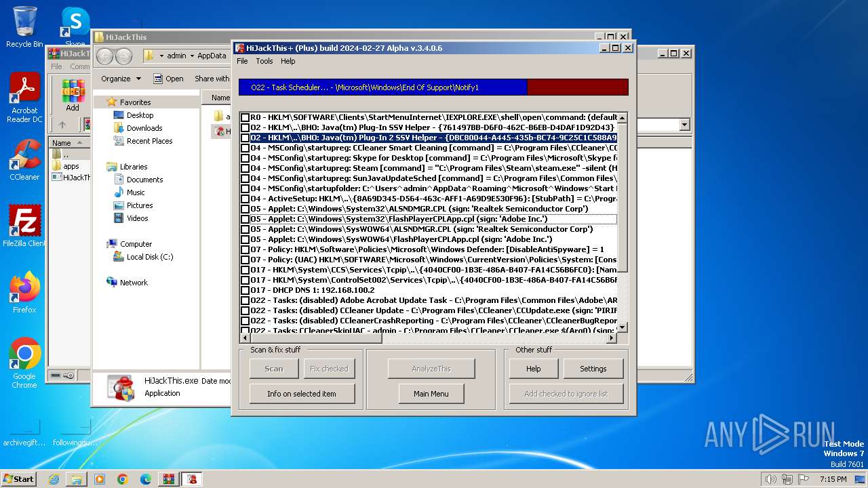Launch Firefox from desktop

24,293
